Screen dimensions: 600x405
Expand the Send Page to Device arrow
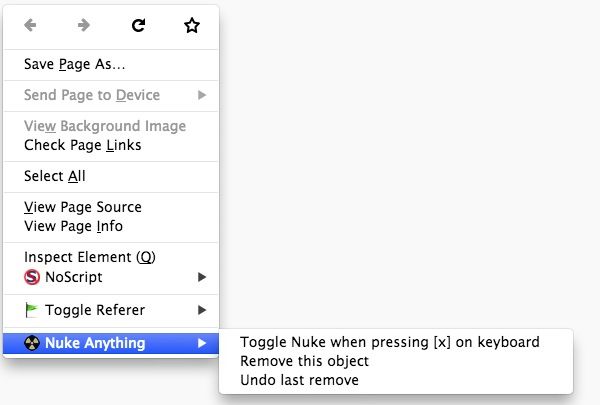point(202,95)
